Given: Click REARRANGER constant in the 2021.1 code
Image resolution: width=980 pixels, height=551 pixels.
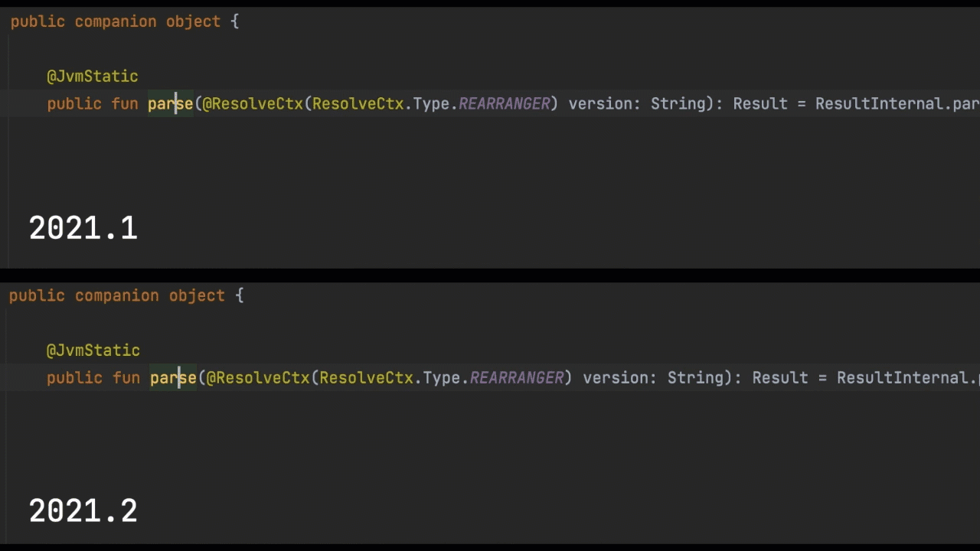Looking at the screenshot, I should [x=505, y=104].
